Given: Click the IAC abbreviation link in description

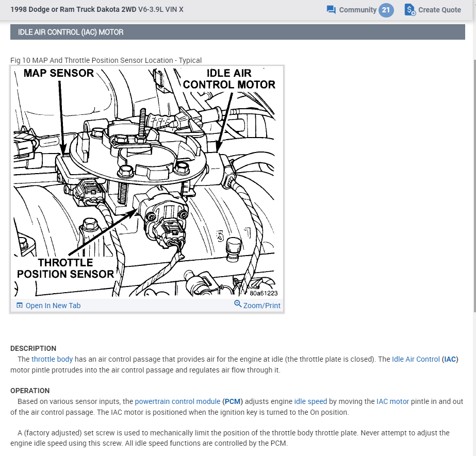Looking at the screenshot, I should click(450, 359).
